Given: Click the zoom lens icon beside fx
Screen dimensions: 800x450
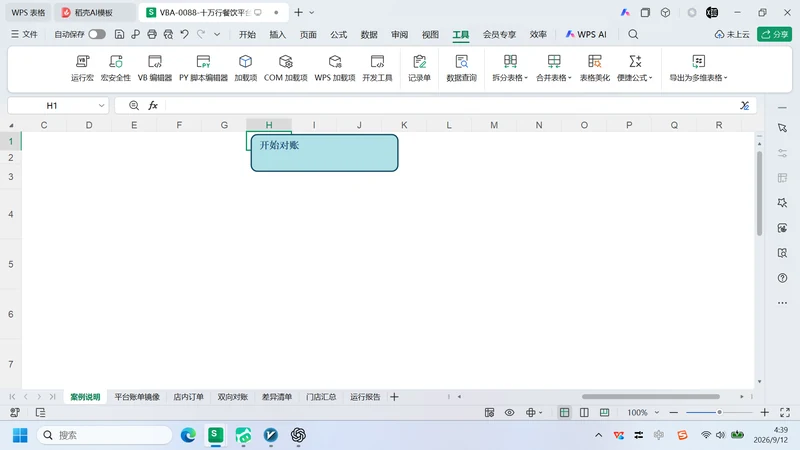Looking at the screenshot, I should tap(134, 105).
